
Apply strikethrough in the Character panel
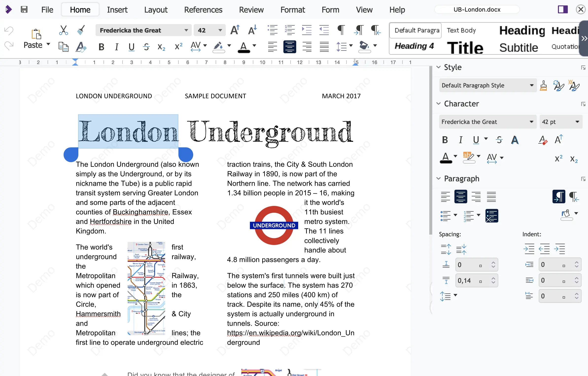[x=499, y=140]
